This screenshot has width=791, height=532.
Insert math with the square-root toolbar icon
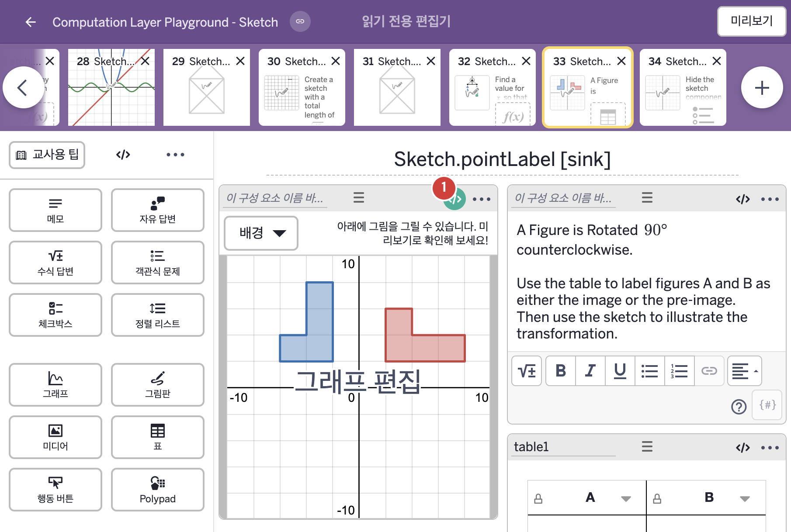pyautogui.click(x=527, y=371)
